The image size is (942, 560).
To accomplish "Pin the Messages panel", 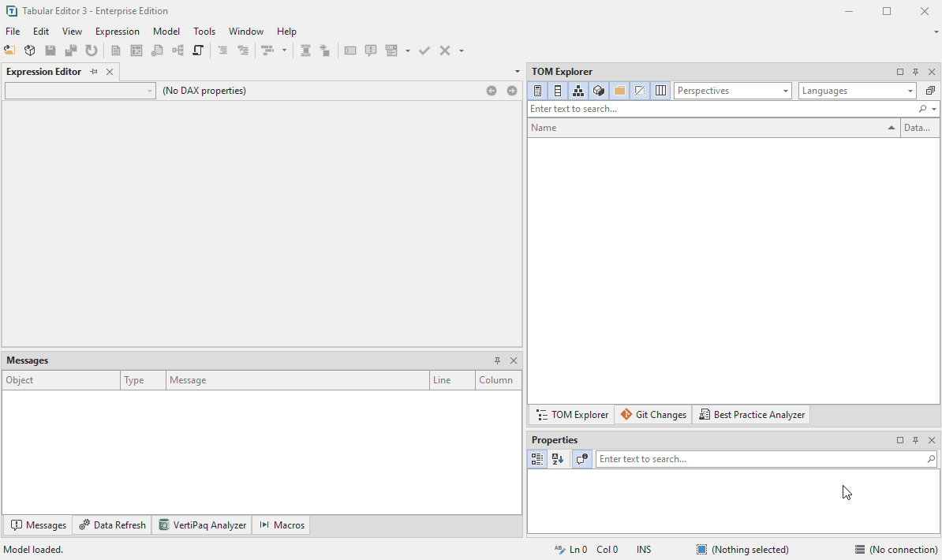I will point(498,360).
